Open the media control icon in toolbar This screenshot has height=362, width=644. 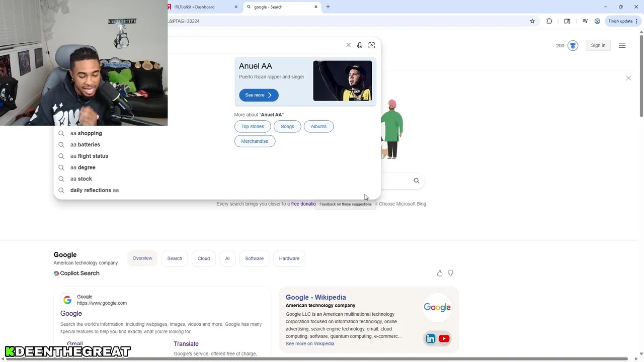585,21
